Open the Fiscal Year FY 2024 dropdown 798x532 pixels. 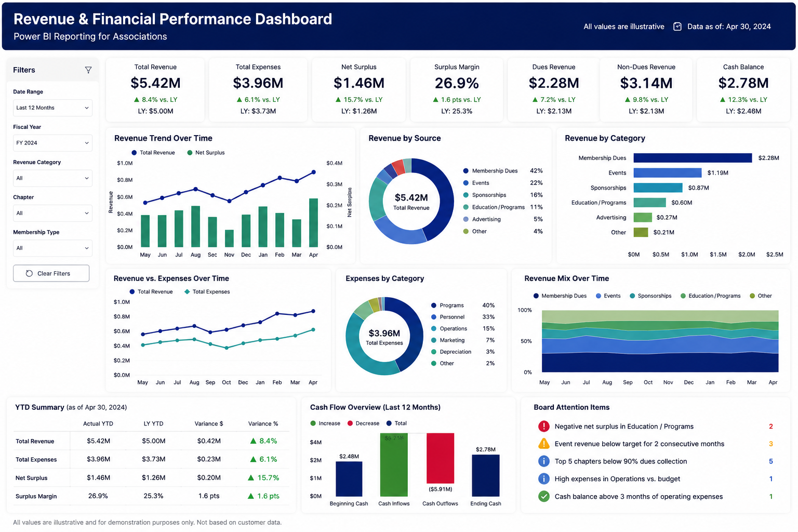pyautogui.click(x=52, y=143)
